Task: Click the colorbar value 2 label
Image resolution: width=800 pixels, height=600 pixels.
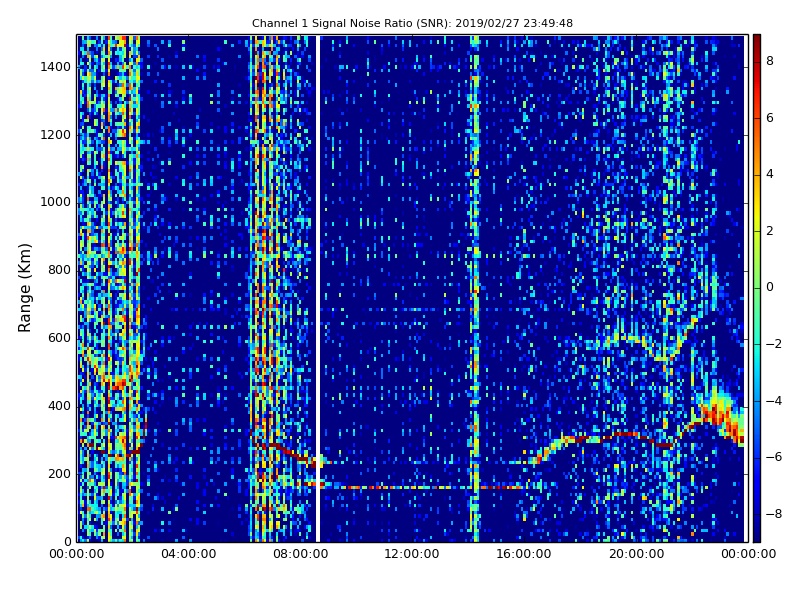Action: [x=770, y=231]
